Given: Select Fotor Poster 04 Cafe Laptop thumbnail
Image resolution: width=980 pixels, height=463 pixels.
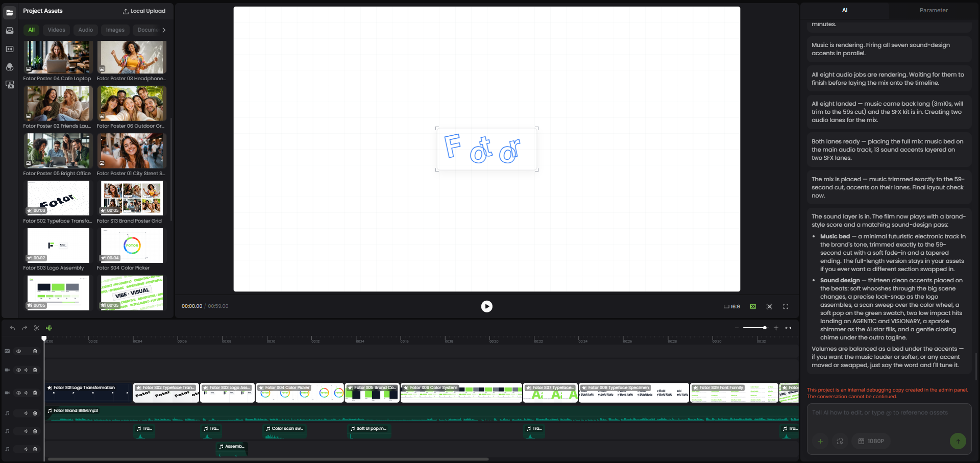Looking at the screenshot, I should click(58, 57).
